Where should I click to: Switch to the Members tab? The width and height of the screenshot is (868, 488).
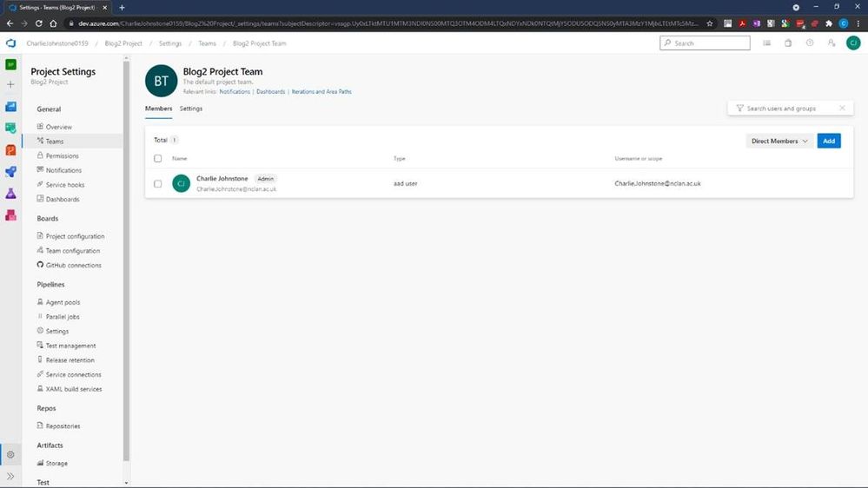(158, 109)
